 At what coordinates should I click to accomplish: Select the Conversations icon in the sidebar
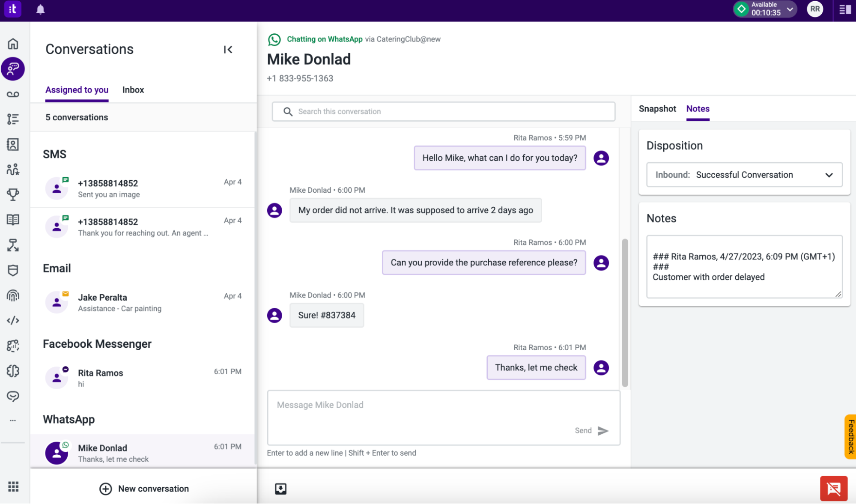click(13, 69)
